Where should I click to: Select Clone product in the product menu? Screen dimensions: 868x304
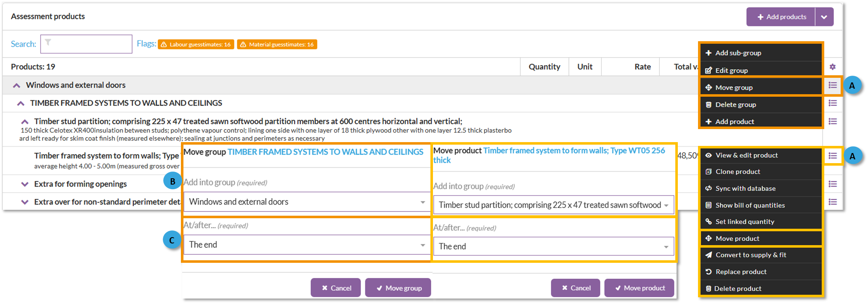tap(738, 172)
